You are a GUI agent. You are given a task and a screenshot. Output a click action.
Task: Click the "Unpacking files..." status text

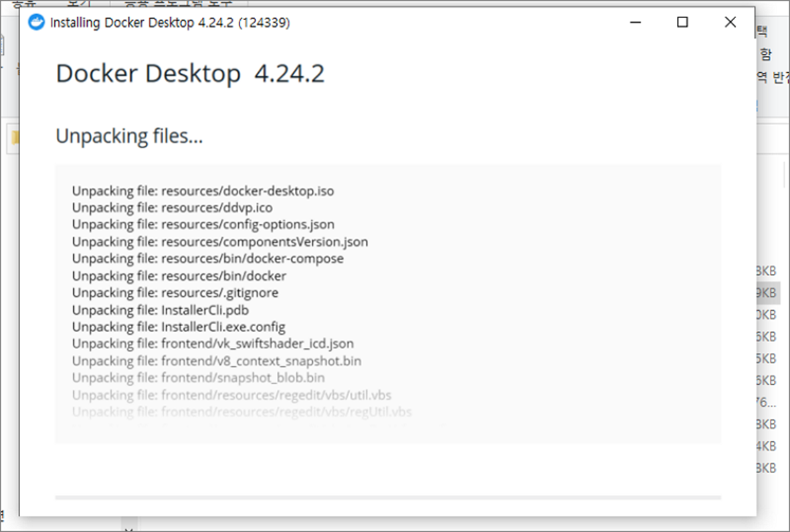click(x=129, y=136)
